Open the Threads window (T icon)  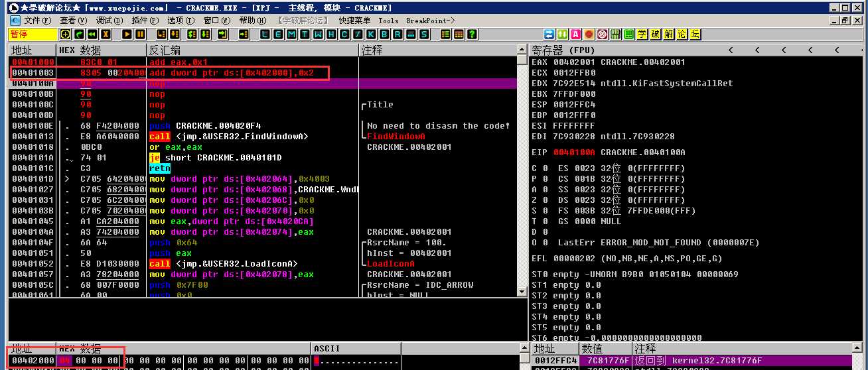coord(305,34)
